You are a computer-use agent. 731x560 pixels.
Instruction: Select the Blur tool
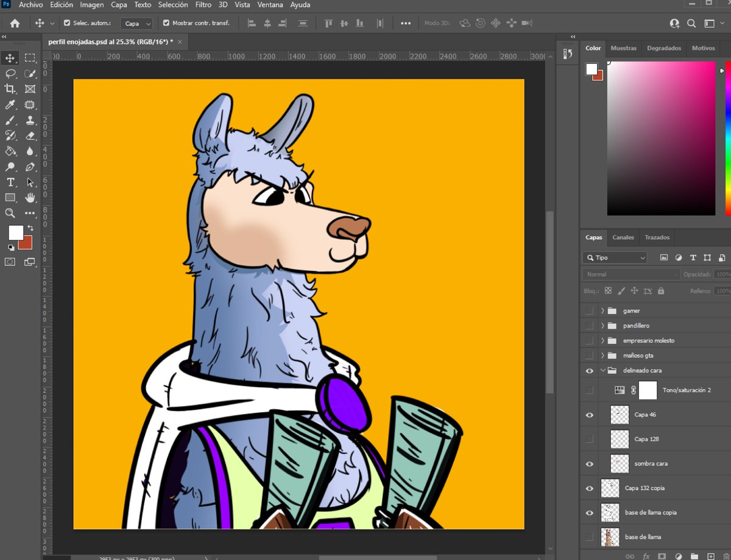pyautogui.click(x=30, y=151)
